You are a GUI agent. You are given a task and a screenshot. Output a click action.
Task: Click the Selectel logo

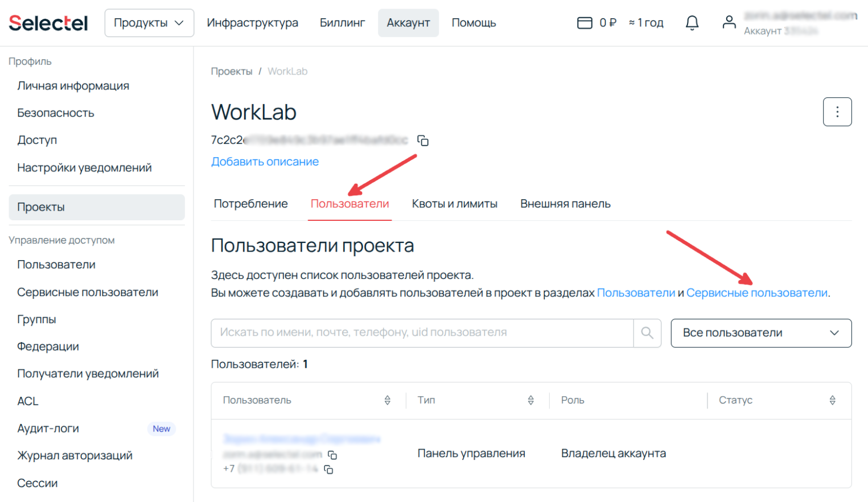tap(48, 22)
